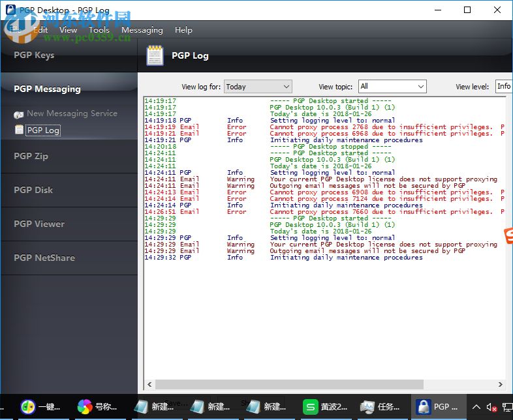Image resolution: width=513 pixels, height=420 pixels.
Task: Click the muted speaker tray icon
Action: 491,407
